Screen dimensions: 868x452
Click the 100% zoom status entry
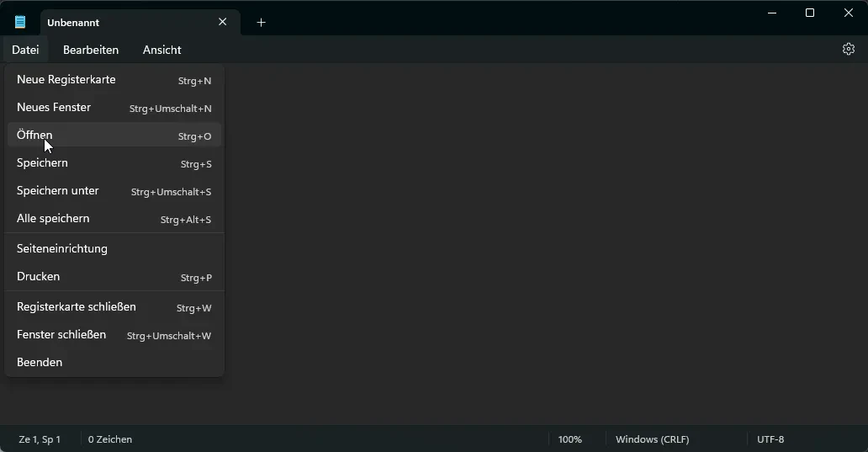coord(569,439)
